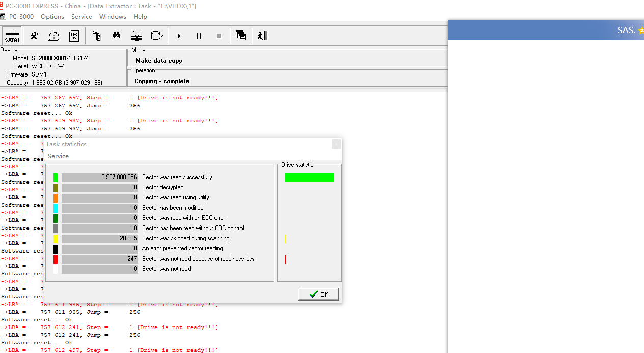Open the Help menu
The image size is (644, 353).
coord(140,17)
